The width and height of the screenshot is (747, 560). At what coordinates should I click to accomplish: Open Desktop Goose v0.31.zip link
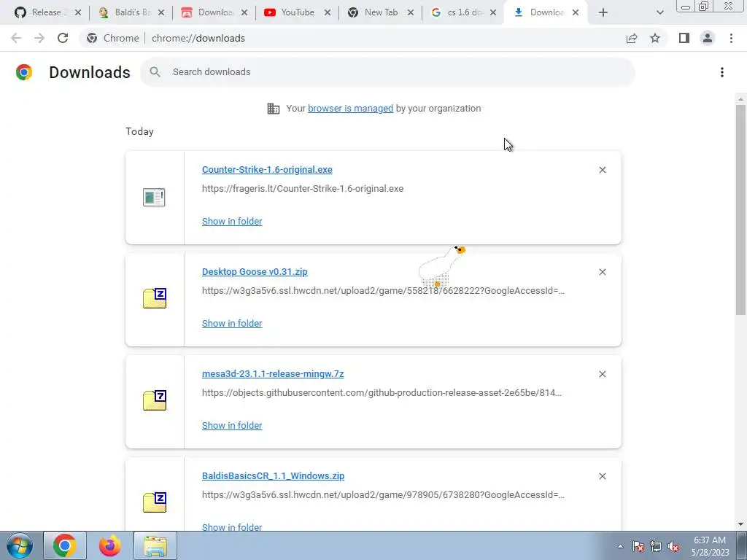coord(255,272)
